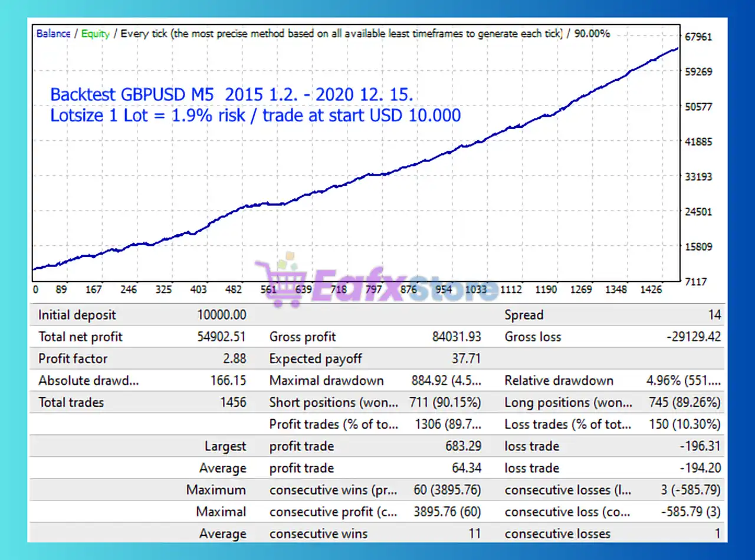Click the x-axis label 1426

651,289
